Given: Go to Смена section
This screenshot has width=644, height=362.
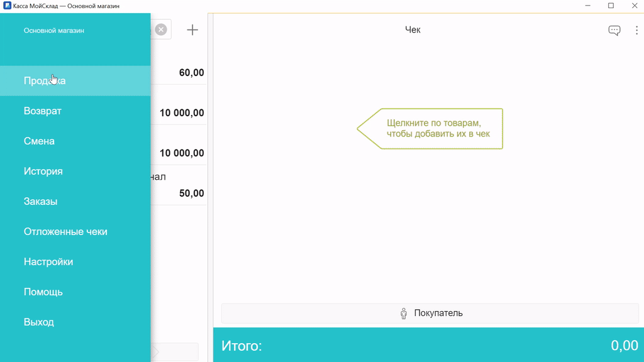Looking at the screenshot, I should click(39, 141).
